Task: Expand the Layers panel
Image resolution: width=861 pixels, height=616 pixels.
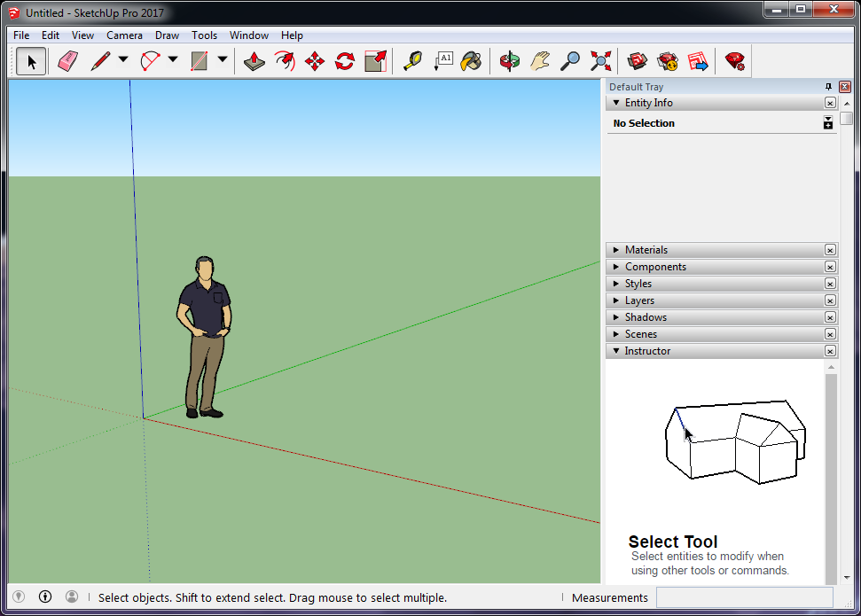Action: [616, 300]
